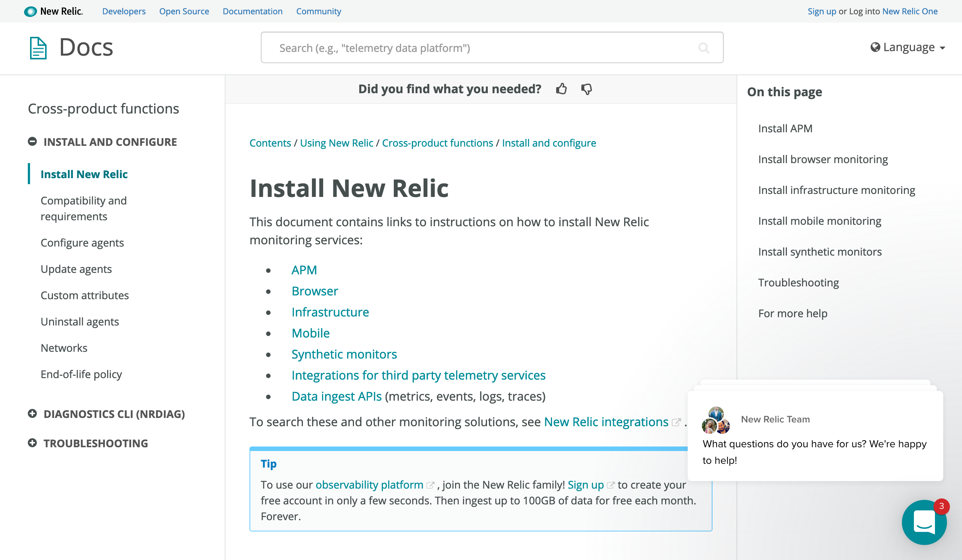Click the search magnifier icon
This screenshot has width=962, height=560.
(703, 48)
